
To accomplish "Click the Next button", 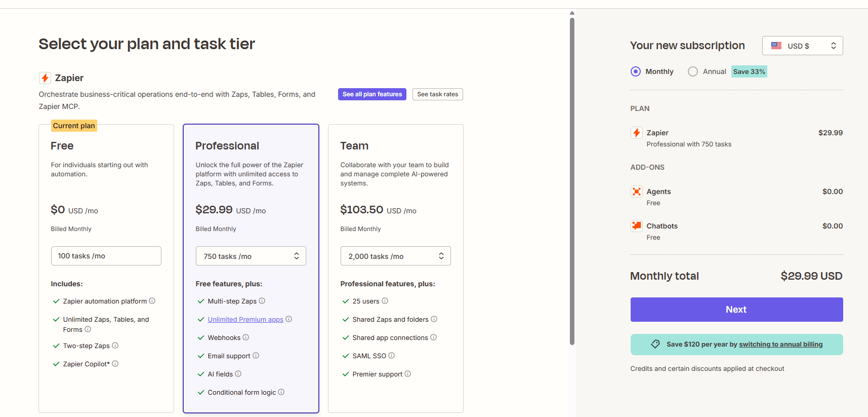I will coord(736,310).
